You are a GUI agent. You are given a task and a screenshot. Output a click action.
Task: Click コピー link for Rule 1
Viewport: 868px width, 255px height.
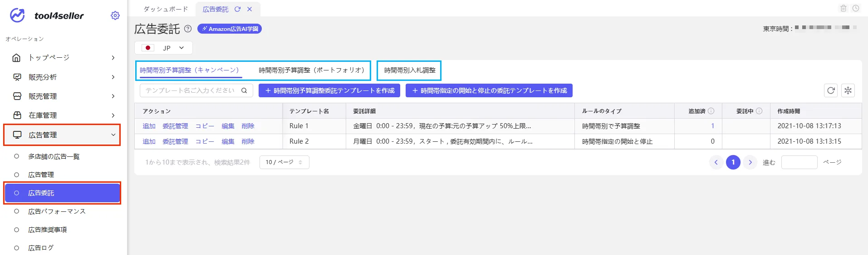tap(205, 126)
